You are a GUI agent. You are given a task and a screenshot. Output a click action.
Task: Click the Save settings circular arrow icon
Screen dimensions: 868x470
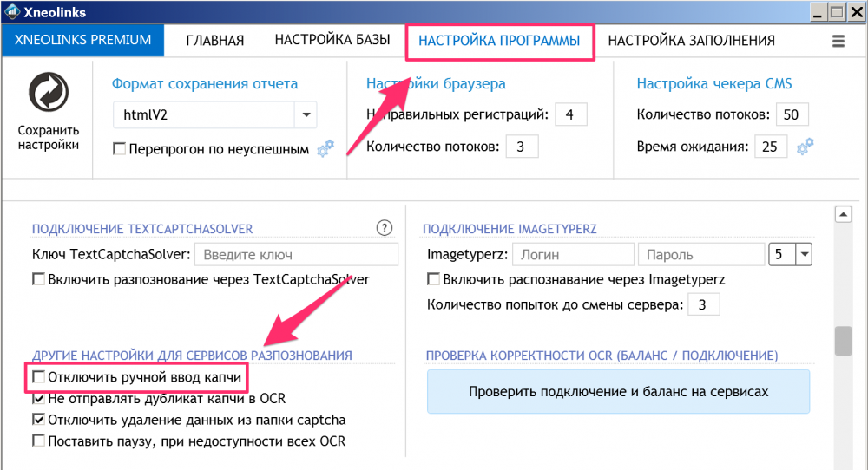pyautogui.click(x=49, y=92)
